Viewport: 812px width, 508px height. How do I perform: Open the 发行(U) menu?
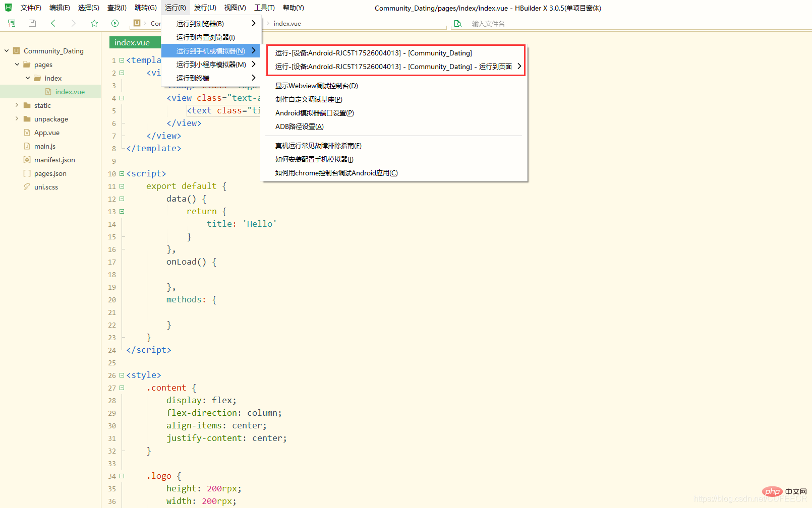click(204, 7)
